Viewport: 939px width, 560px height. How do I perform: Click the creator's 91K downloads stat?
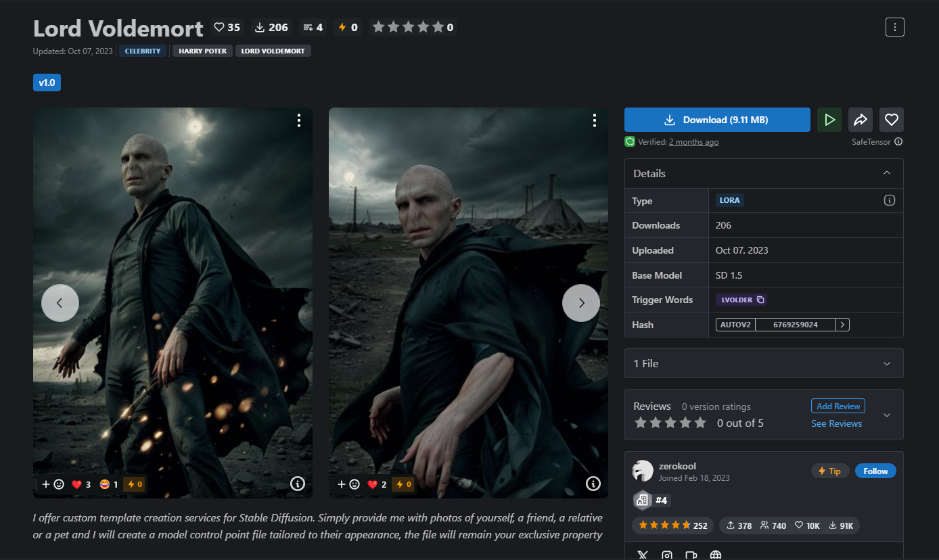[841, 526]
